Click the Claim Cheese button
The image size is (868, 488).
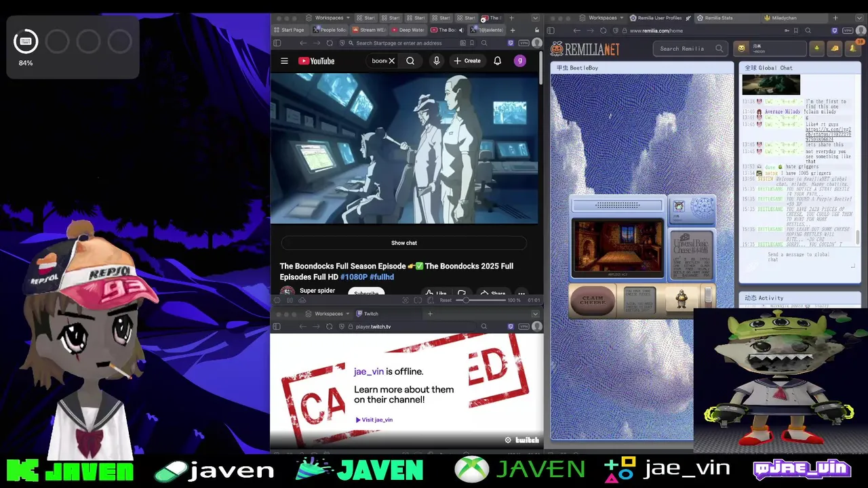coord(593,300)
